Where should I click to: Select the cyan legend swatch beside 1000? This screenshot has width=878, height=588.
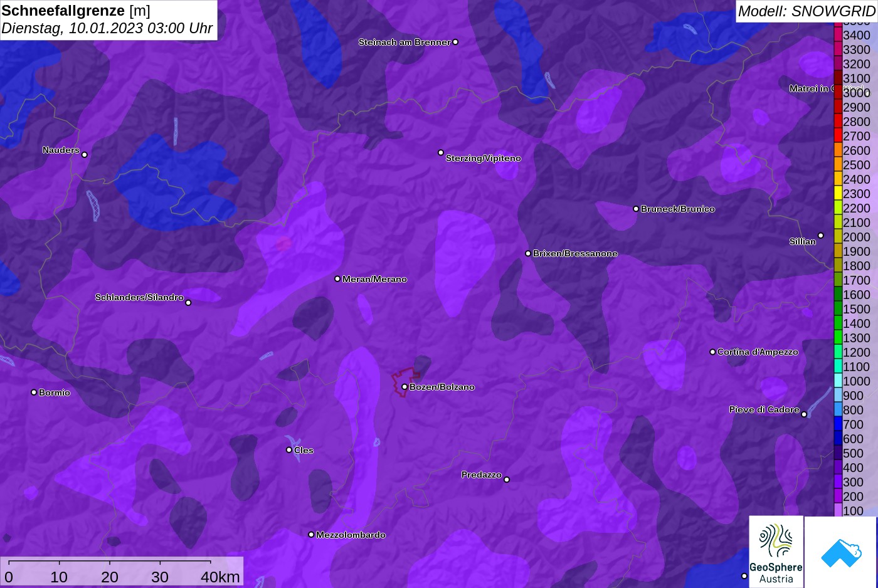pos(838,381)
